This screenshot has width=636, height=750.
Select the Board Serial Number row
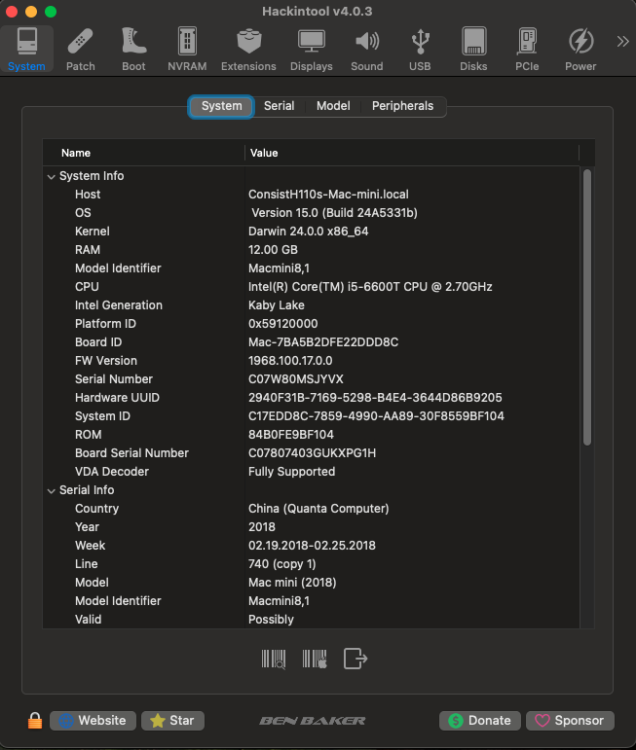click(311, 453)
